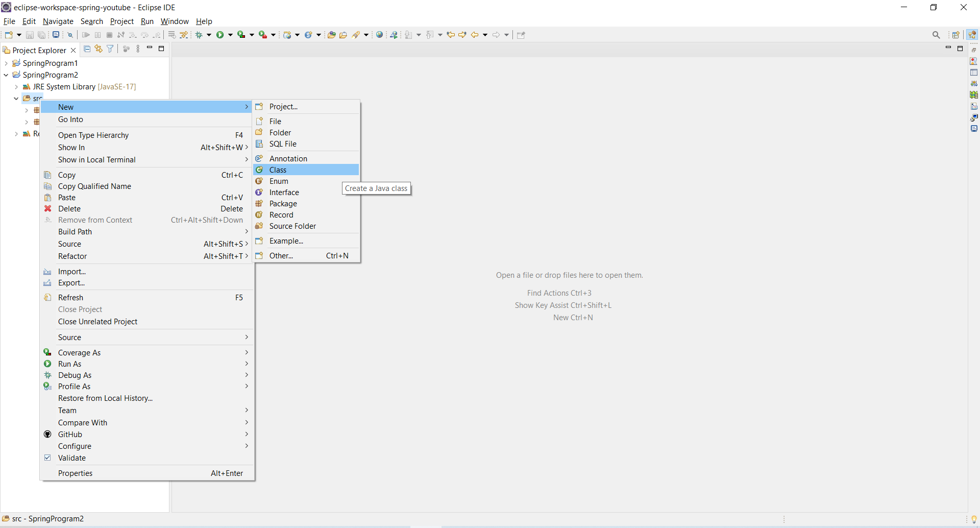Click the magnifier Search icon at top right

[936, 35]
